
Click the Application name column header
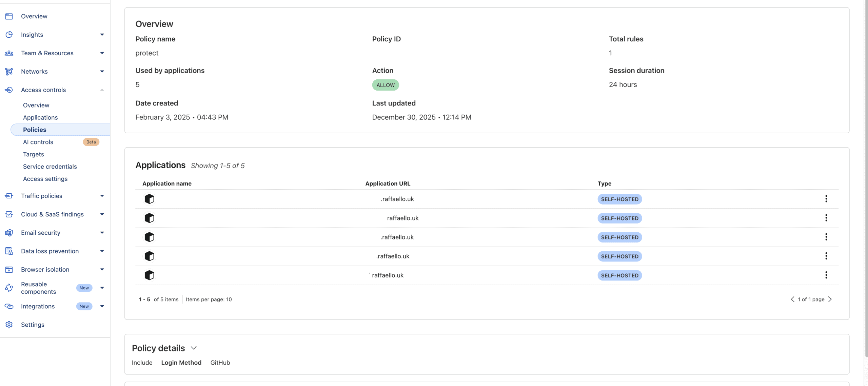(167, 184)
